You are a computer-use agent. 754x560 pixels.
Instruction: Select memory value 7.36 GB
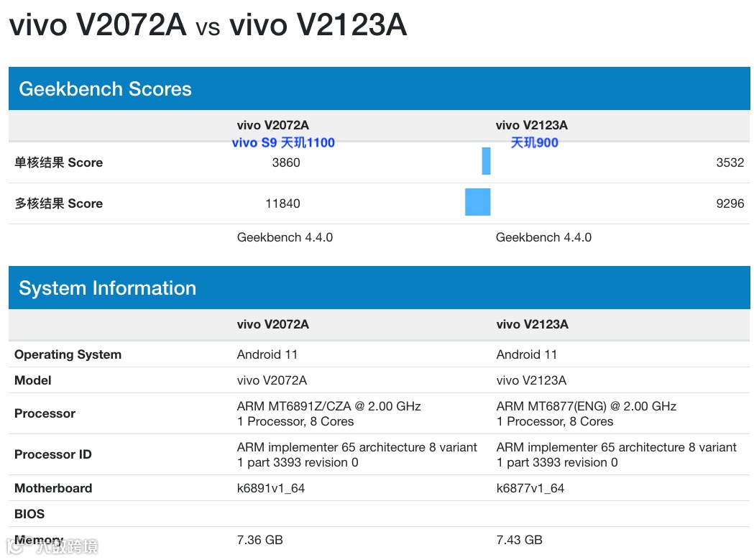(x=259, y=540)
